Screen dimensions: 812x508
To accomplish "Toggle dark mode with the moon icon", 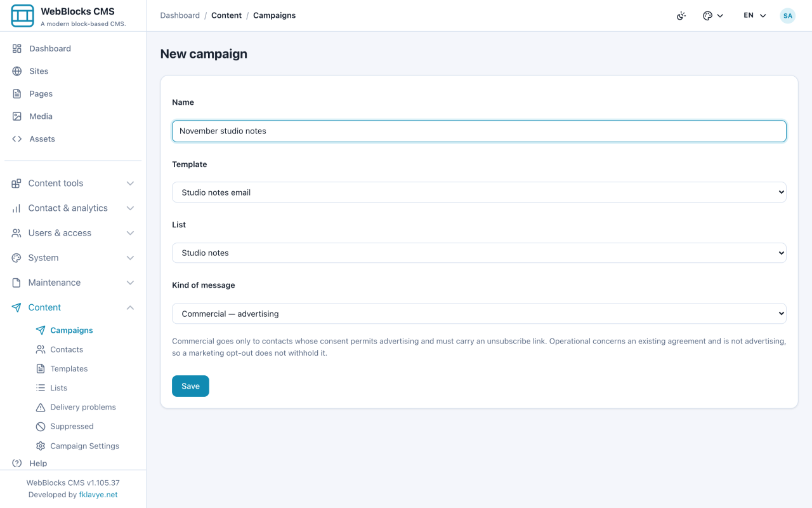I will click(x=681, y=16).
